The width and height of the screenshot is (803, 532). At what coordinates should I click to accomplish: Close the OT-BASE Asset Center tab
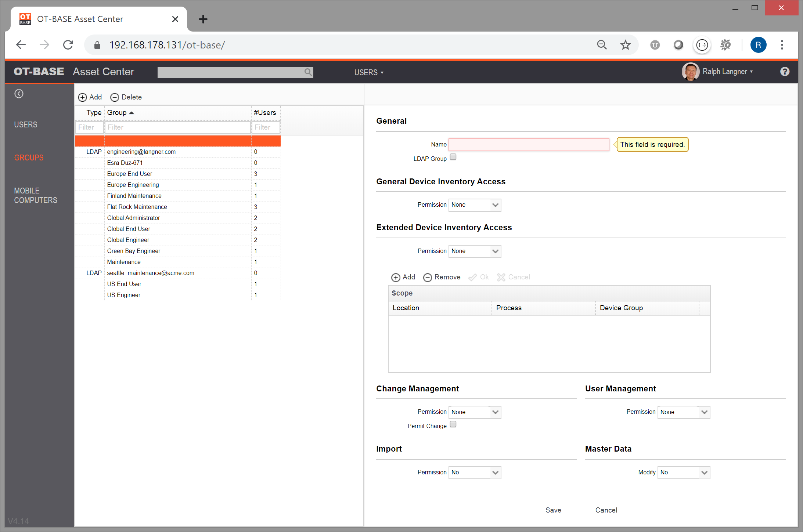(175, 19)
